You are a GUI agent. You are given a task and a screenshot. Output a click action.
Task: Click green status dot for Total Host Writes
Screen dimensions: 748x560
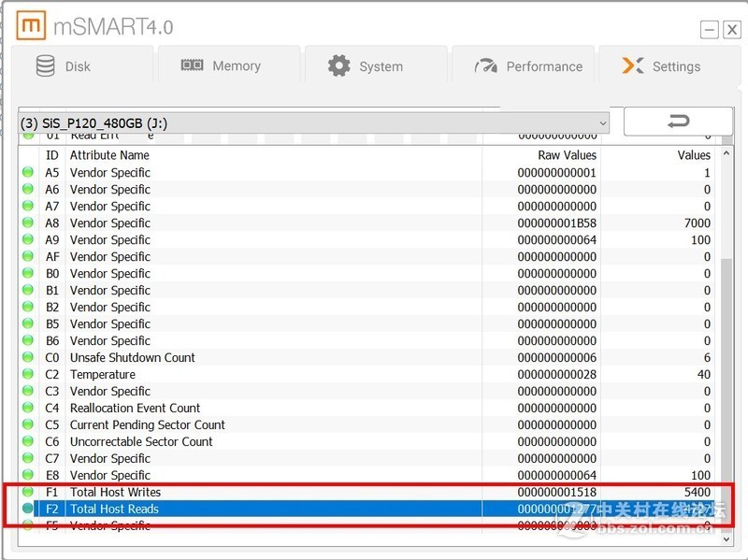click(28, 492)
